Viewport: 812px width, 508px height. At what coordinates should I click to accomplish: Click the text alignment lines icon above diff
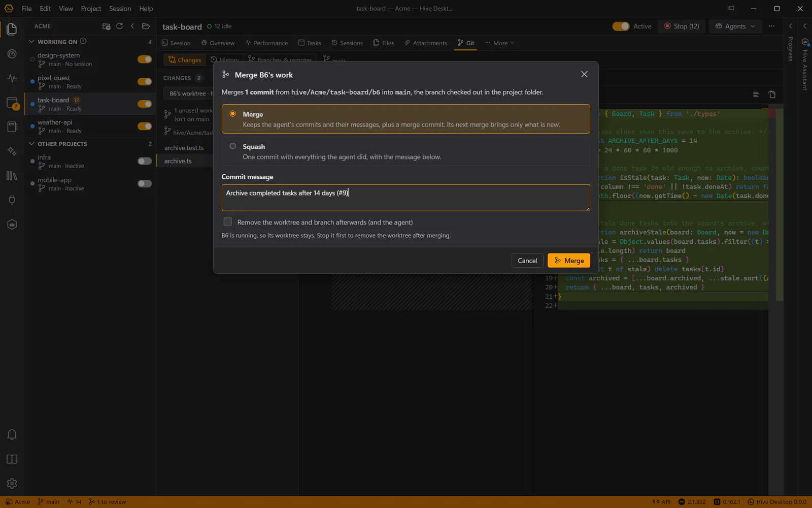pyautogui.click(x=756, y=94)
